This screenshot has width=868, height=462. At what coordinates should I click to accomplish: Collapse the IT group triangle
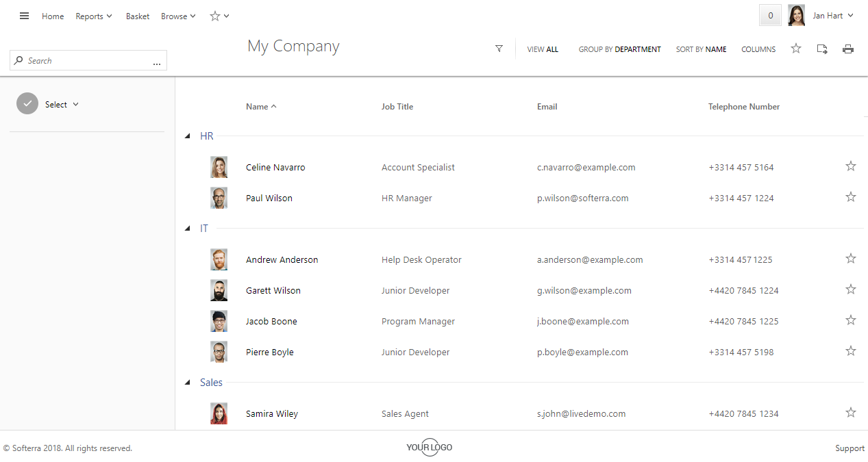pyautogui.click(x=188, y=229)
